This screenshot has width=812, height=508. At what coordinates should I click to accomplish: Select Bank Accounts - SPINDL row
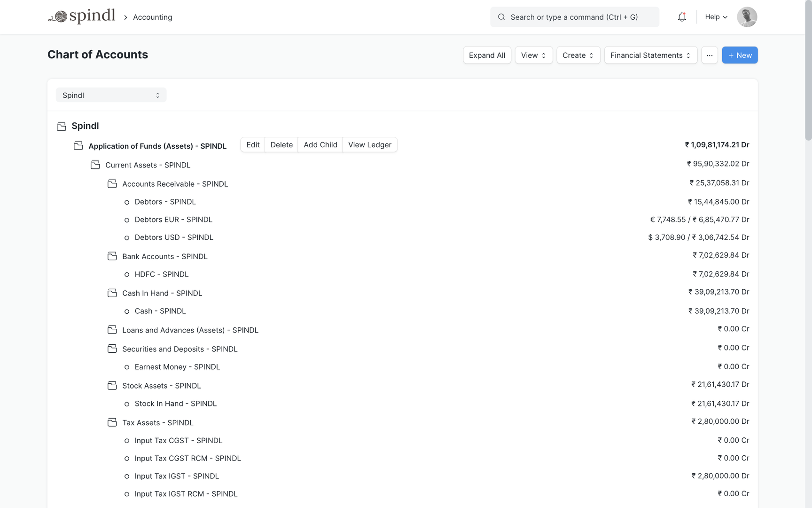164,256
